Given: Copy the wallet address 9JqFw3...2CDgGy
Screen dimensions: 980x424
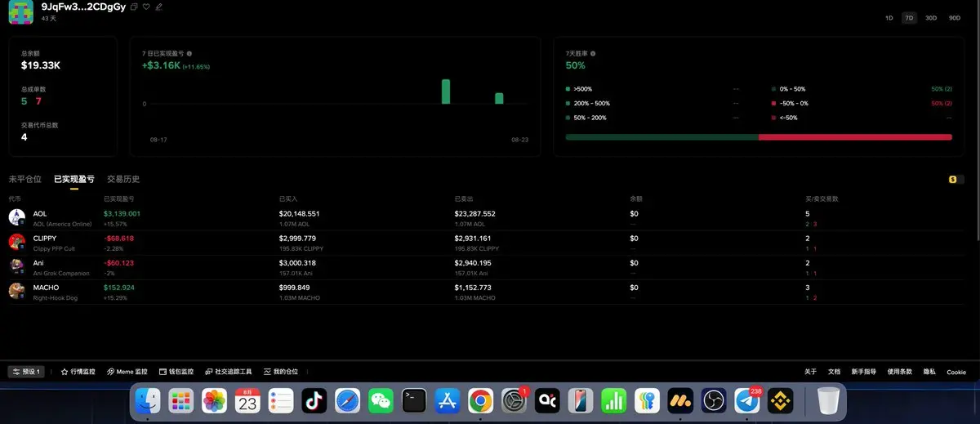Looking at the screenshot, I should 134,7.
